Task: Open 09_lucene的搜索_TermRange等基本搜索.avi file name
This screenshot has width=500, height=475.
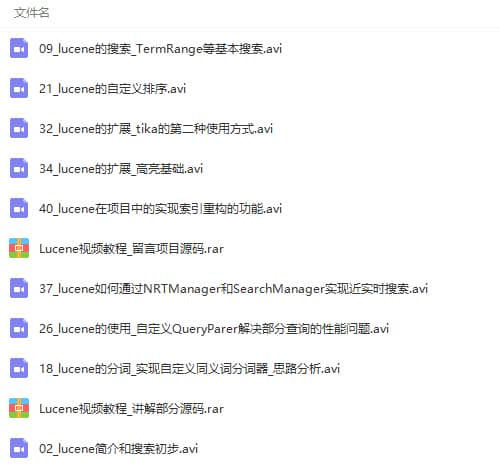Action: [x=160, y=49]
